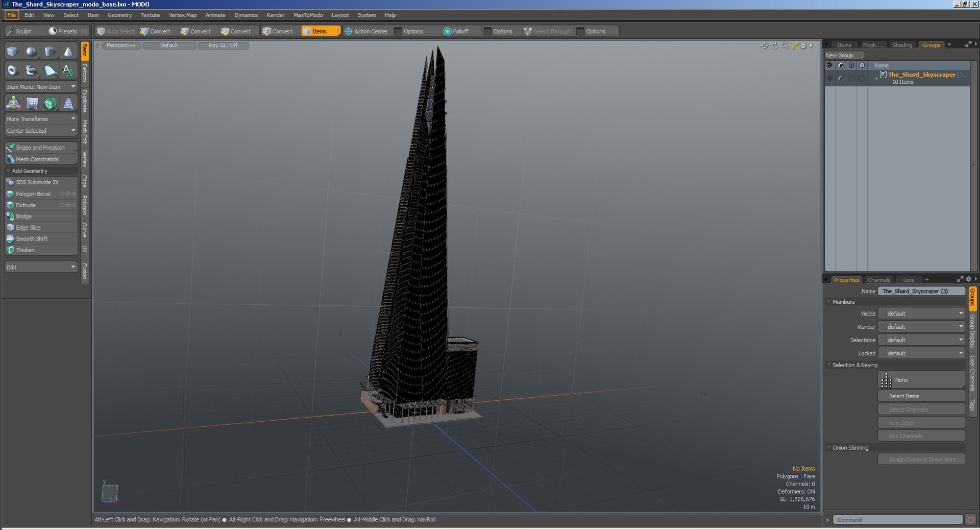
Task: Open the Geometry menu
Action: [x=119, y=15]
